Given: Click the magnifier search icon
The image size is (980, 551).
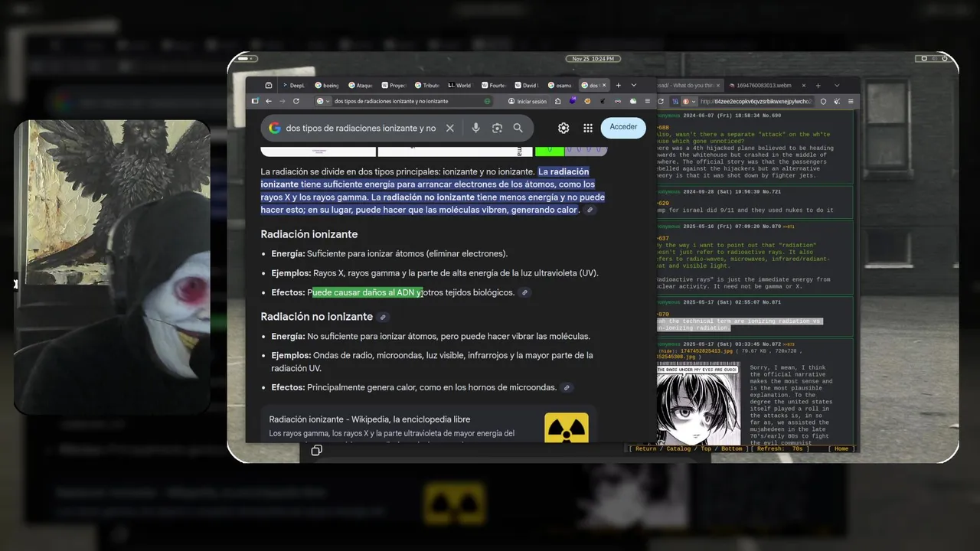Looking at the screenshot, I should 518,128.
